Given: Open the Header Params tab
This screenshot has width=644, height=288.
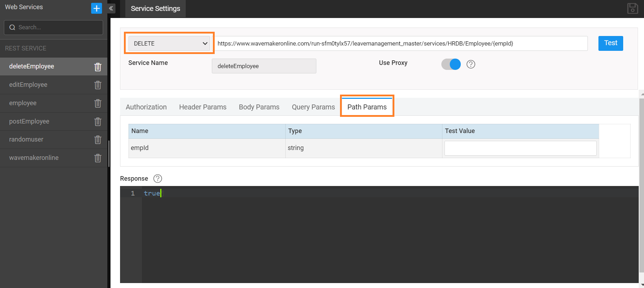Looking at the screenshot, I should [x=203, y=107].
